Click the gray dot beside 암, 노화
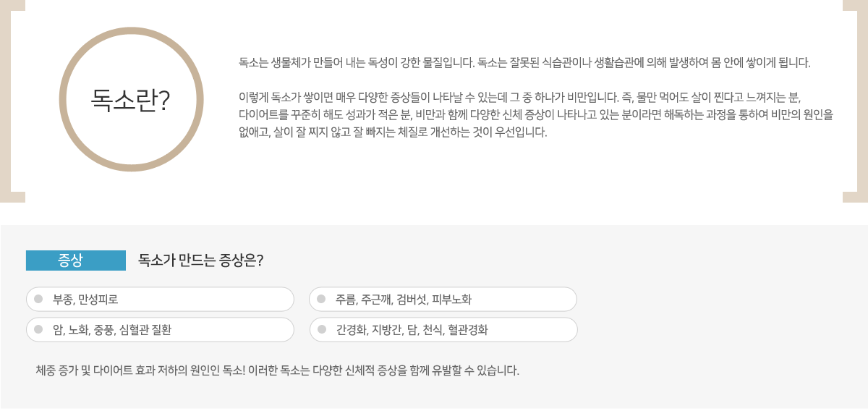868x411 pixels. coord(38,329)
